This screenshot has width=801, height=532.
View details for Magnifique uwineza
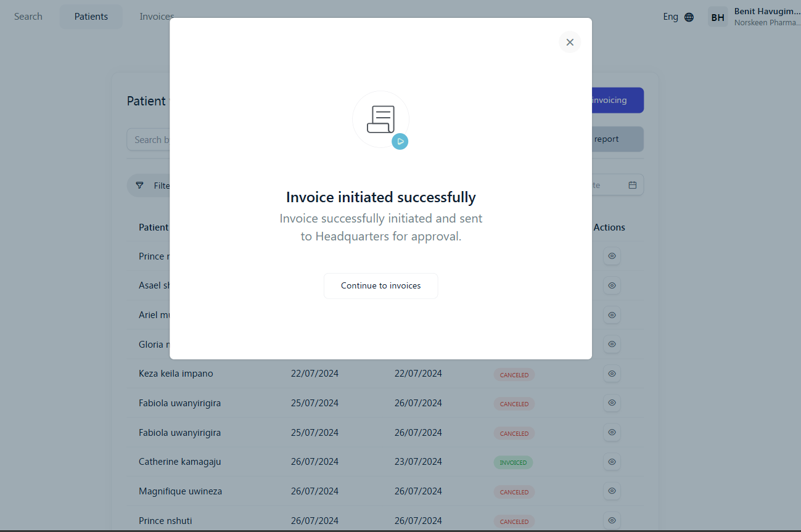tap(612, 491)
